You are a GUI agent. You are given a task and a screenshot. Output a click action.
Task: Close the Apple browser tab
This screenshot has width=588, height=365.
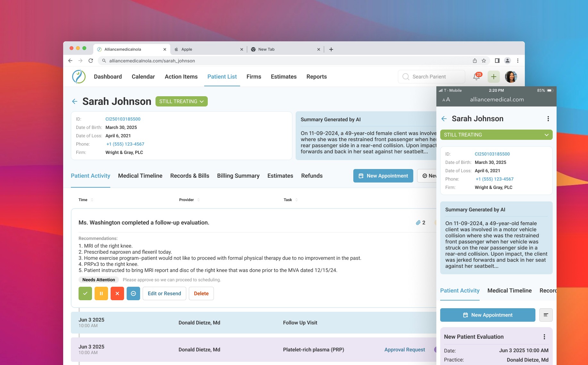point(242,49)
